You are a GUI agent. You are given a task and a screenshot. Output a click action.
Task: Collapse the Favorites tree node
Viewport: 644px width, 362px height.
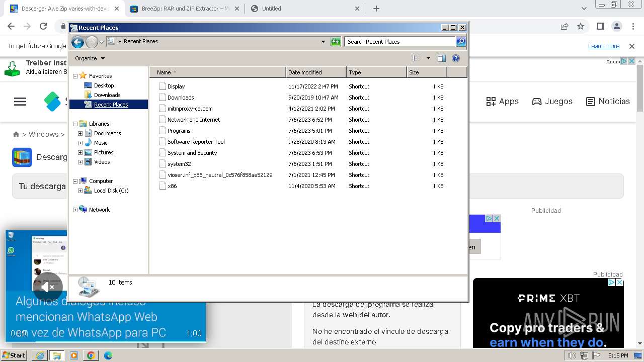pyautogui.click(x=75, y=76)
